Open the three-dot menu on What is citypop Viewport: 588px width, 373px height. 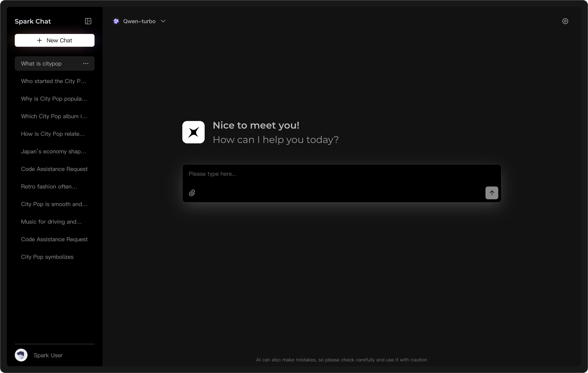(x=86, y=63)
